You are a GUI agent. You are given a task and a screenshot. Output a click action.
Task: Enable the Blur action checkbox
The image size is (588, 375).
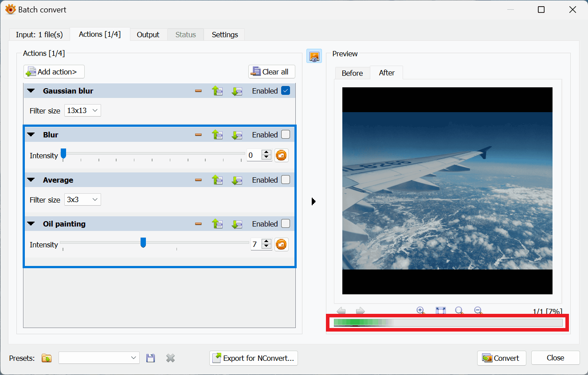click(x=286, y=135)
